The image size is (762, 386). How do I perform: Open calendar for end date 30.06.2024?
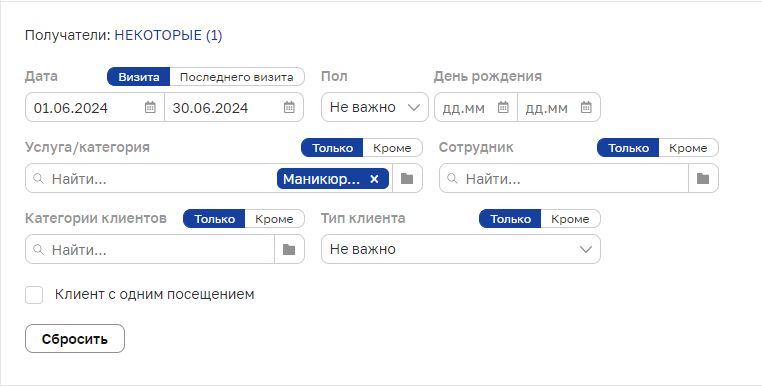[x=289, y=107]
